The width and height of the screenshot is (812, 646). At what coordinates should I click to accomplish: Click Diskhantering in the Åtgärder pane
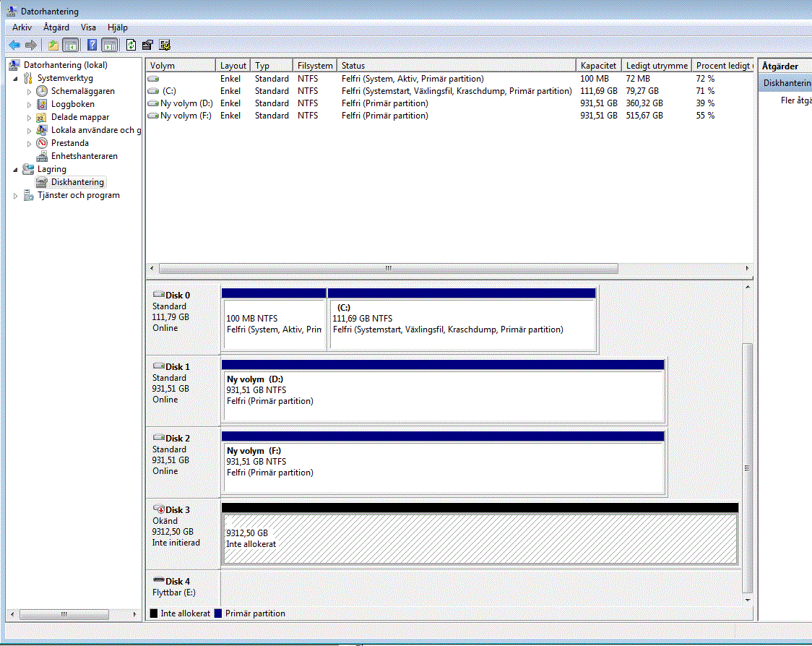tap(786, 83)
